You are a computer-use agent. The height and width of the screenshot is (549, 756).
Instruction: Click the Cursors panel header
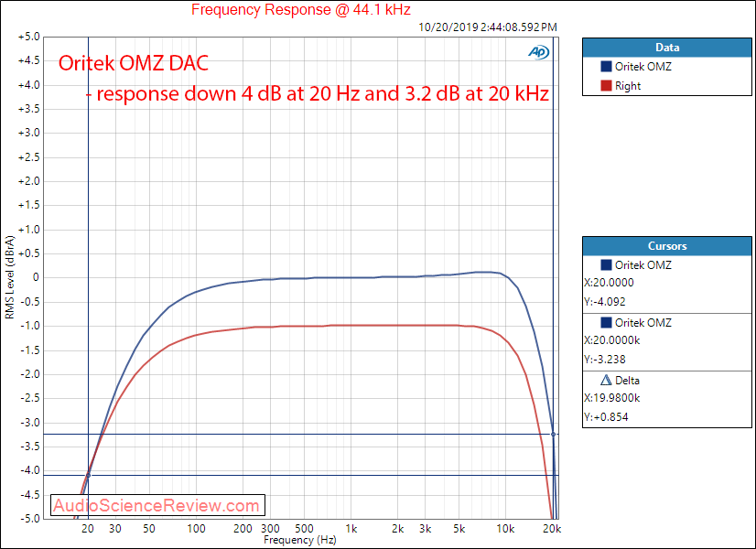(667, 246)
